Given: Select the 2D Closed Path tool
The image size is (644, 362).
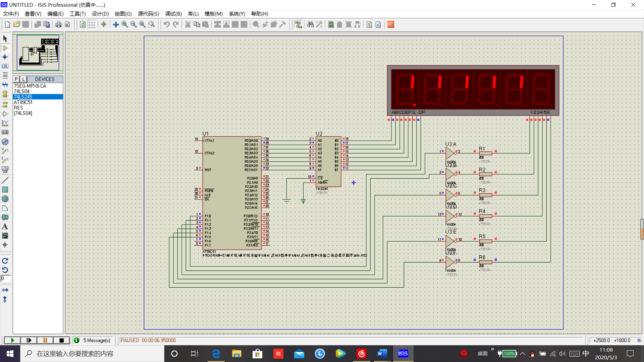Looking at the screenshot, I should click(x=5, y=217).
